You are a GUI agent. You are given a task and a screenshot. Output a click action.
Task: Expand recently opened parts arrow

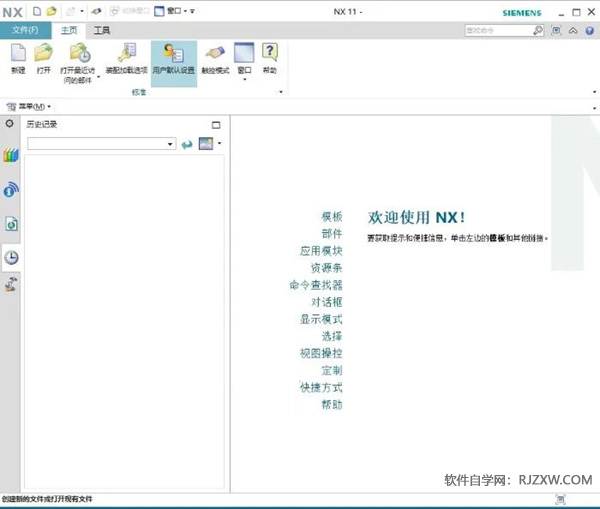click(x=99, y=77)
